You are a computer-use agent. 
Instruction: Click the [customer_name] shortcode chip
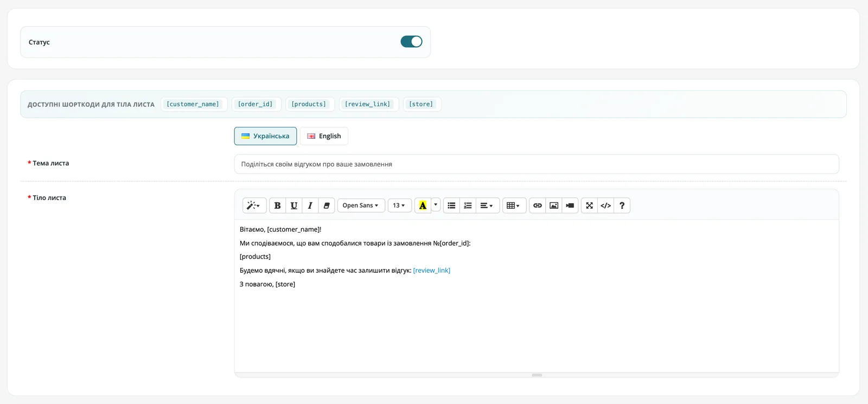[x=193, y=104]
